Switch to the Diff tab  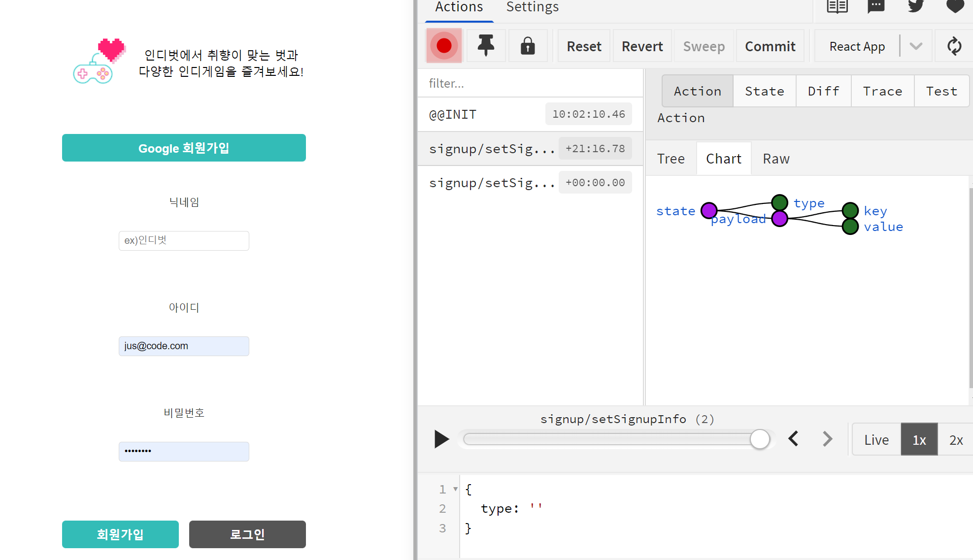[x=823, y=91]
